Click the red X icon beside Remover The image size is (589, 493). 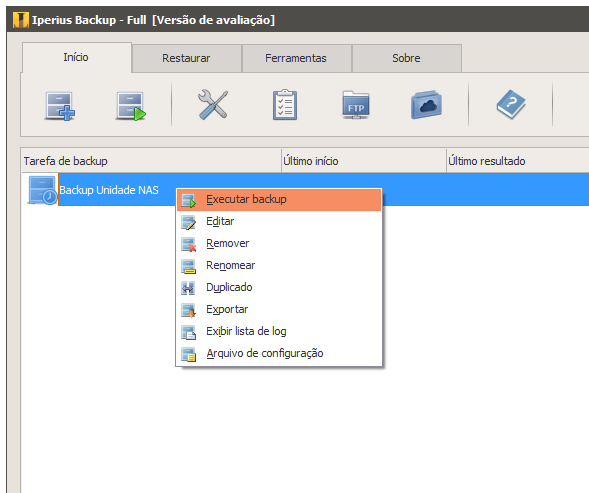coord(188,244)
